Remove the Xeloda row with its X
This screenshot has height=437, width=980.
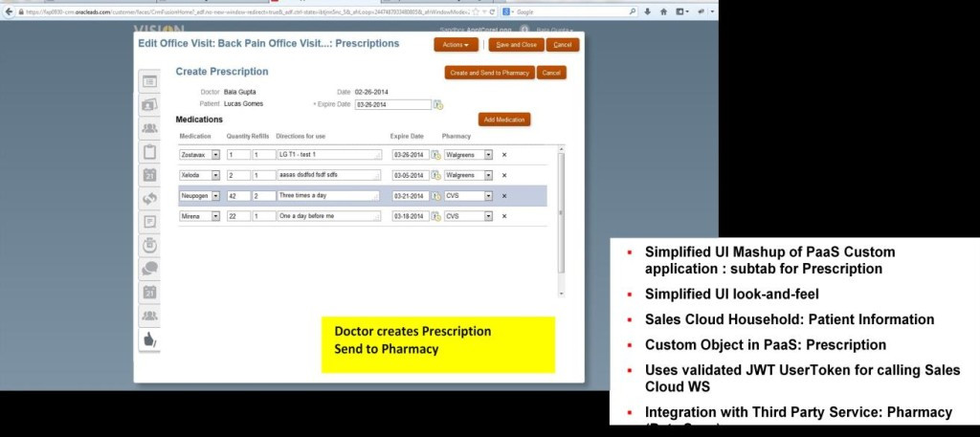point(504,175)
